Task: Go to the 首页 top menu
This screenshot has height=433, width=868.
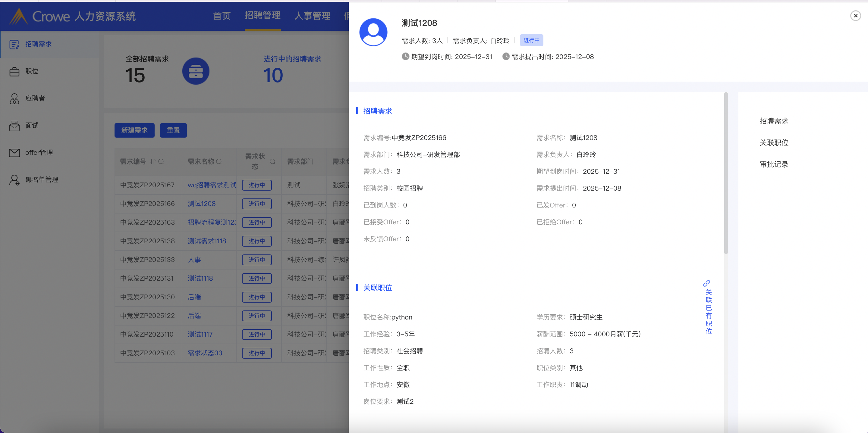Action: point(222,16)
